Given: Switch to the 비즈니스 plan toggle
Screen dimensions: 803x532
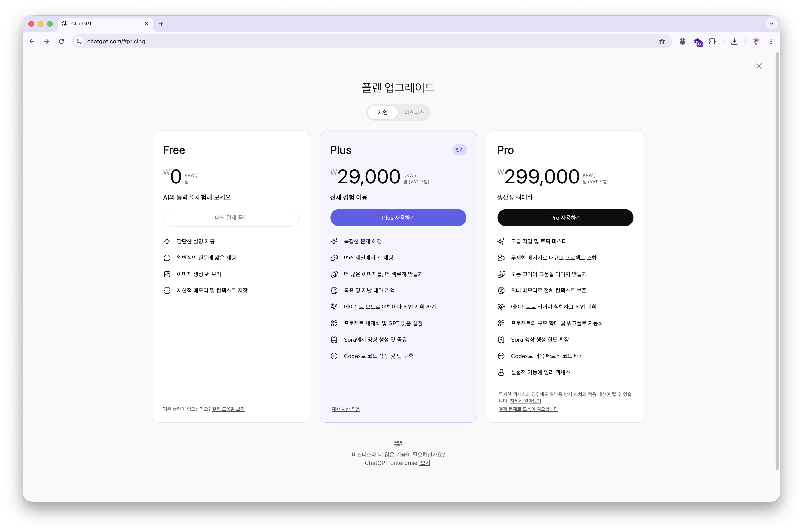Looking at the screenshot, I should (414, 112).
